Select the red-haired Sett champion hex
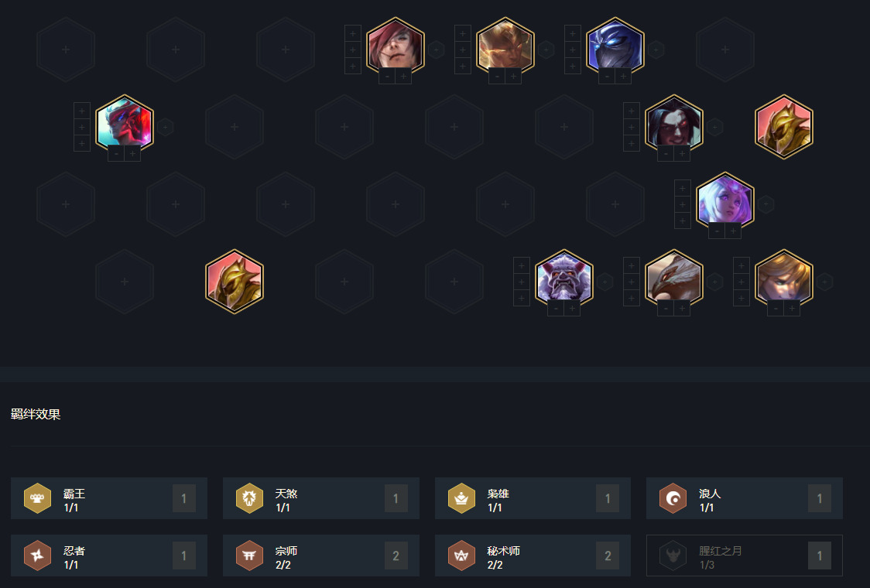This screenshot has width=870, height=588. coord(395,48)
